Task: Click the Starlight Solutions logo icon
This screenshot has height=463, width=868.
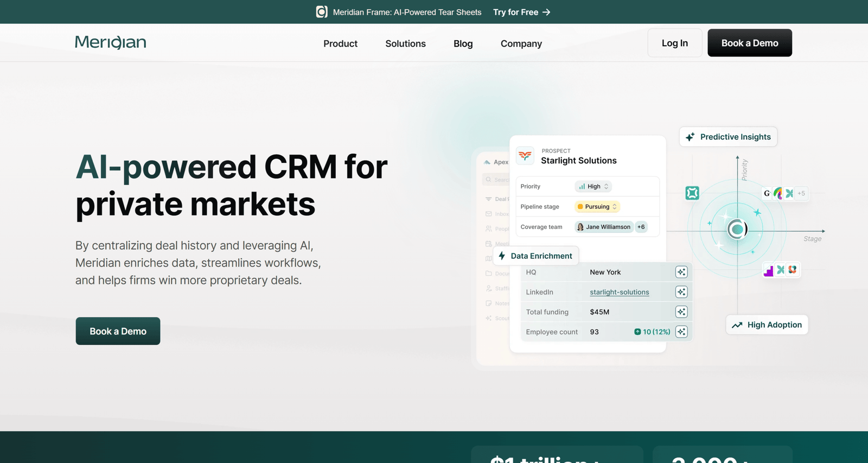Action: 525,156
